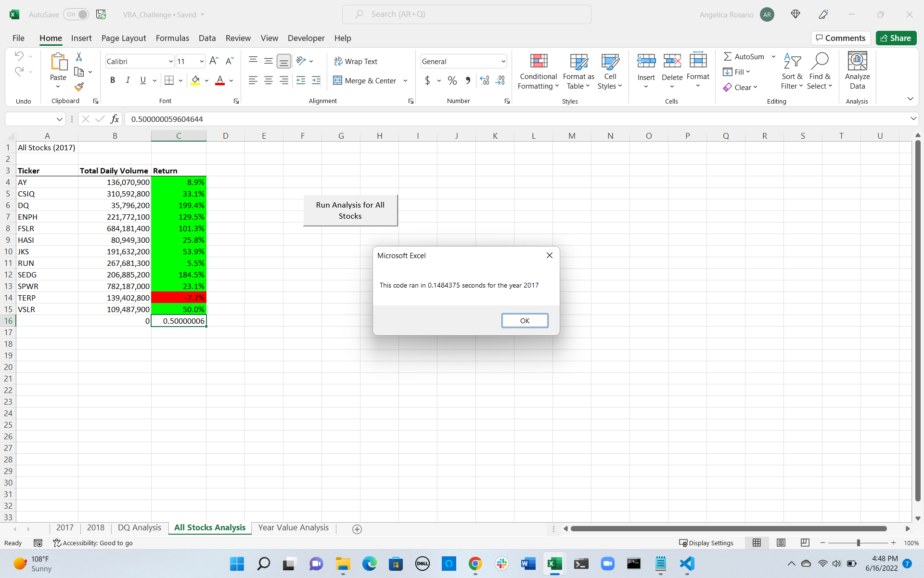Click the Format Painter icon
Screen dimensions: 924x578
[x=79, y=87]
